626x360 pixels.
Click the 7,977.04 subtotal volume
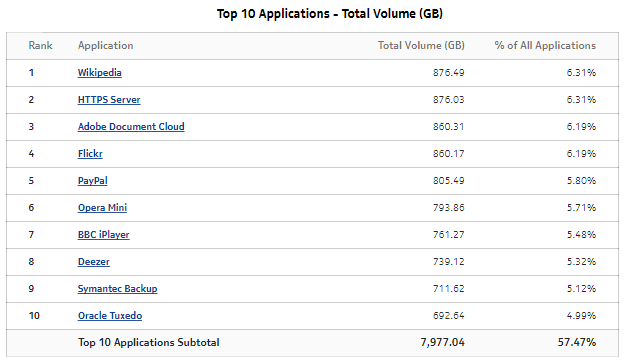coord(442,342)
